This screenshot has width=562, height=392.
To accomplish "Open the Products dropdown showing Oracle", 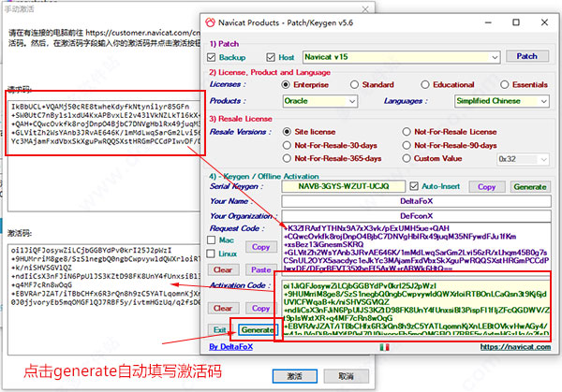I will click(x=320, y=101).
